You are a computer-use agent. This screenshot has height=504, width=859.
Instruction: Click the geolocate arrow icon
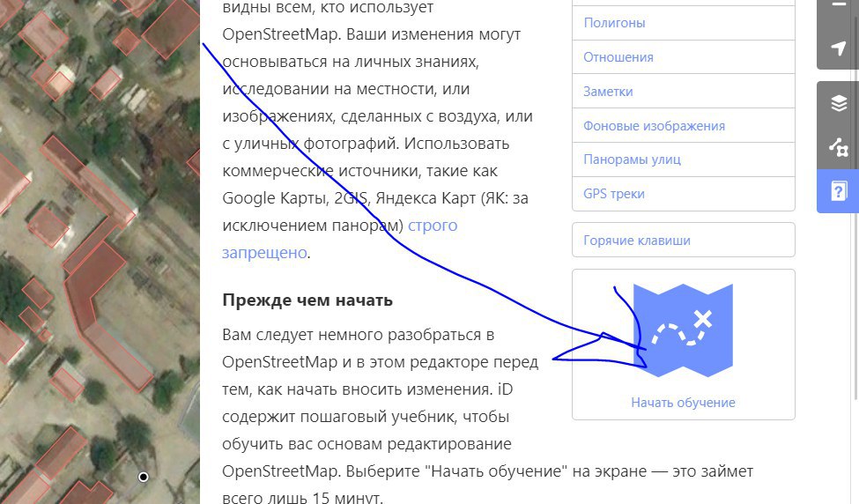838,48
